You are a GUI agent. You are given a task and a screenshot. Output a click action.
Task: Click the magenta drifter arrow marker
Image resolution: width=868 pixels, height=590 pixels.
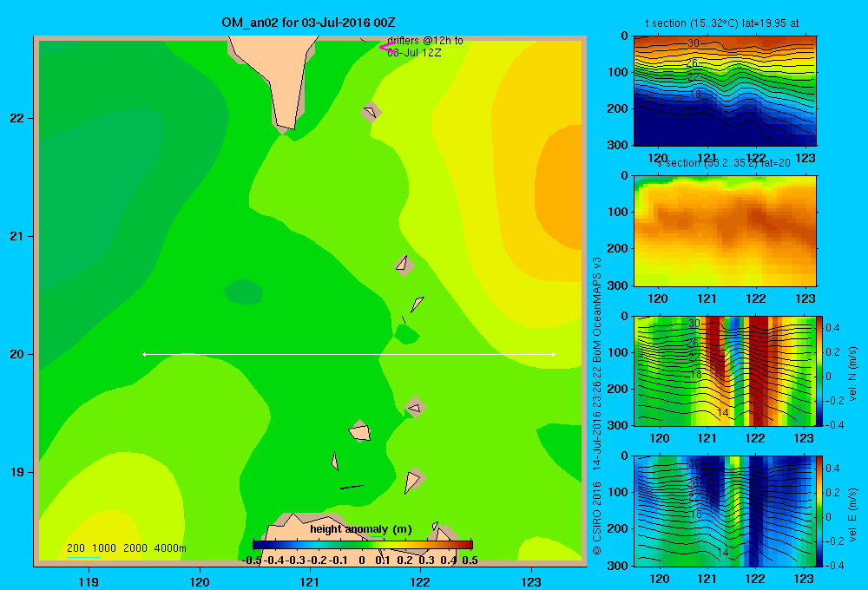point(387,47)
